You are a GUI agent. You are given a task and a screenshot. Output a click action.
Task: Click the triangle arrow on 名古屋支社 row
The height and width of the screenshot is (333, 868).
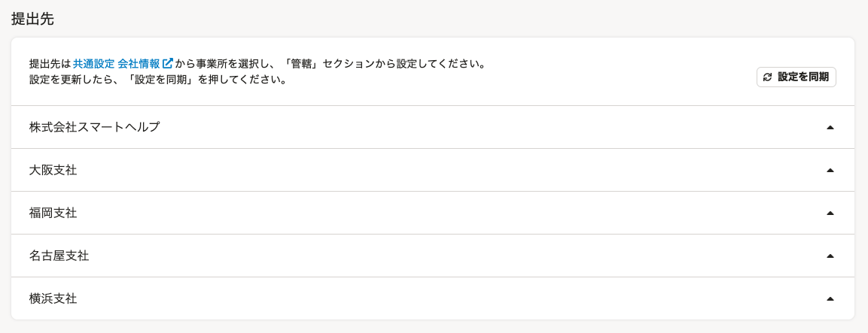pos(830,256)
